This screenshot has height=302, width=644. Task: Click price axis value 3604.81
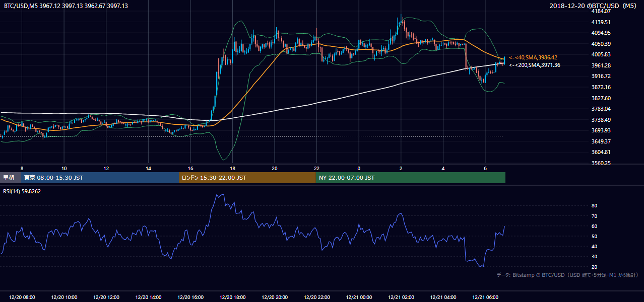tap(601, 152)
